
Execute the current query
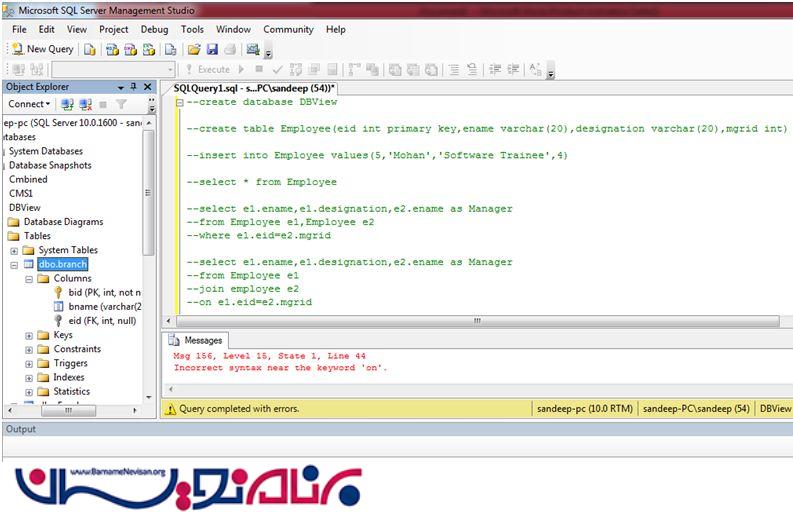pos(206,70)
